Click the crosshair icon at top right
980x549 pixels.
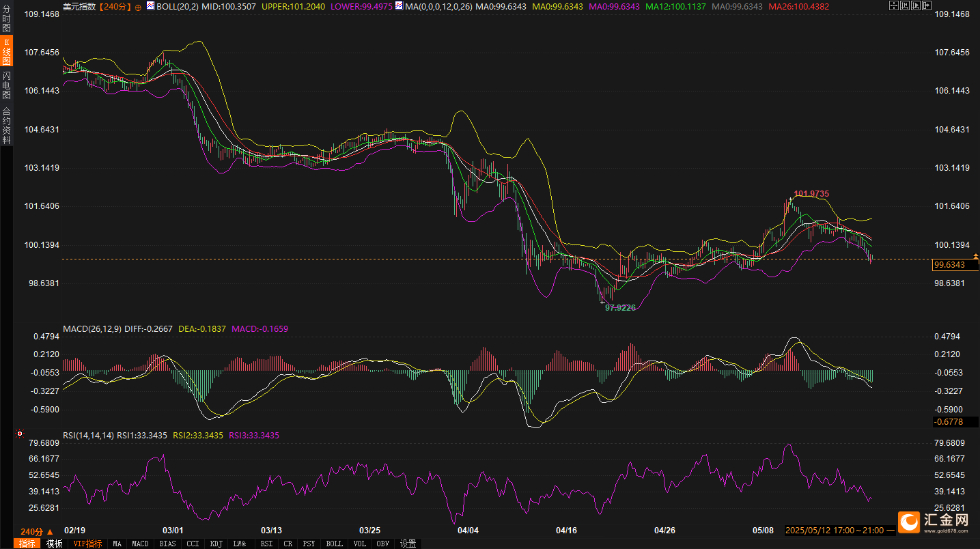(x=894, y=5)
